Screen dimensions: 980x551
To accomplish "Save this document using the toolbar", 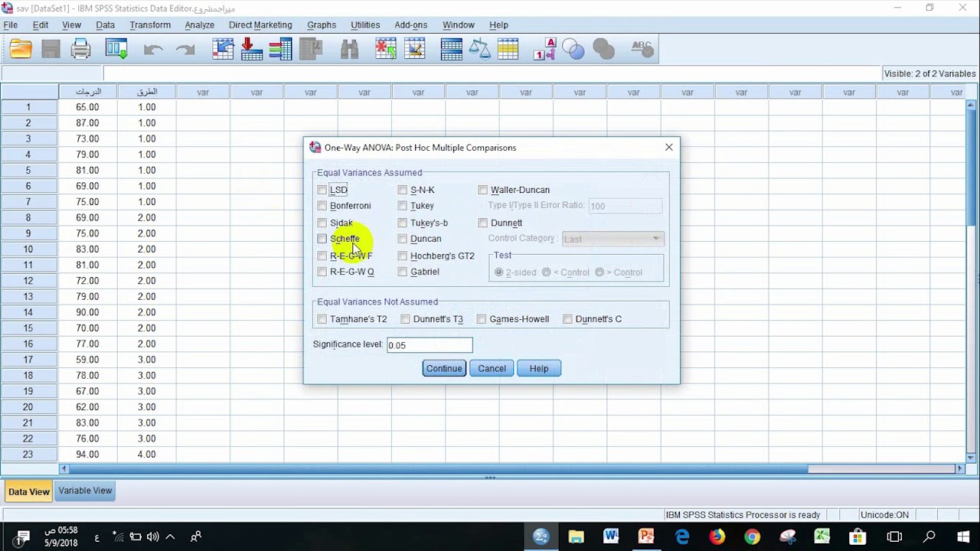I will tap(51, 50).
